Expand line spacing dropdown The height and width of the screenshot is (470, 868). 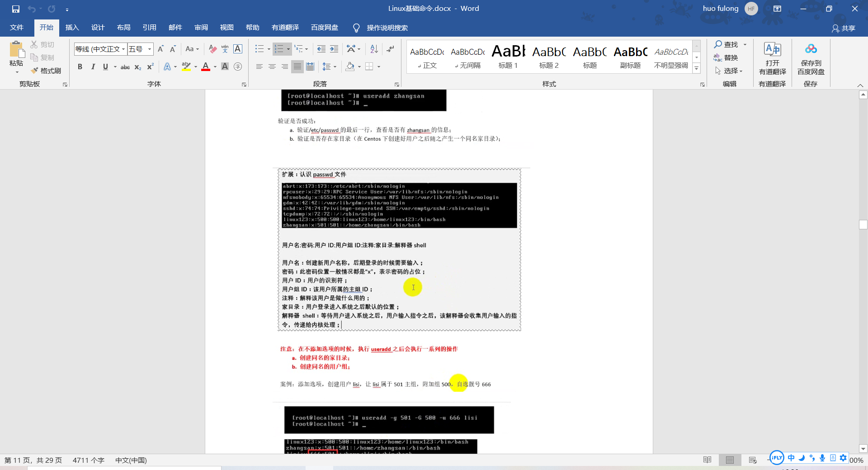[335, 67]
